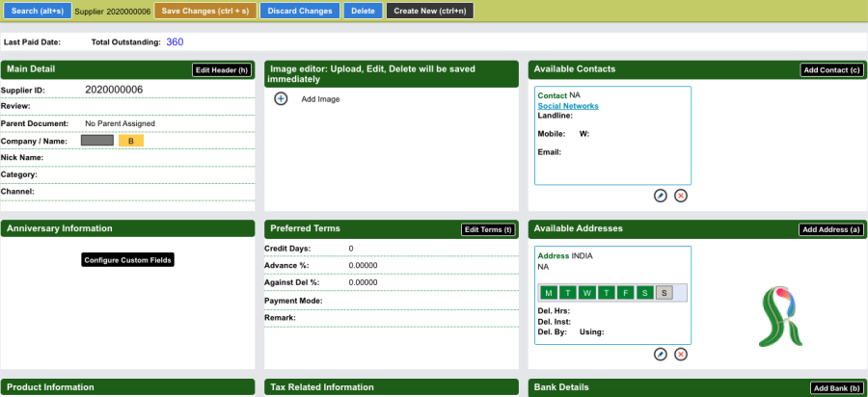This screenshot has width=868, height=397.
Task: Open Search (alt+s)
Action: 38,11
